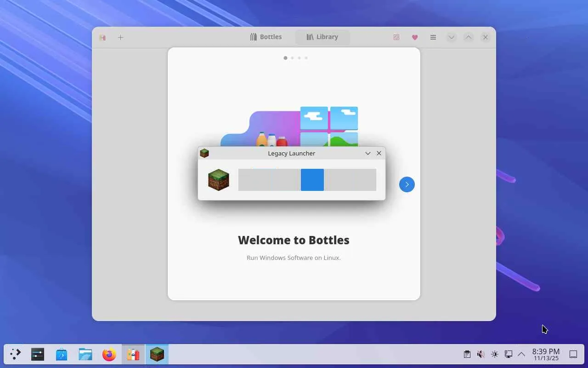Switch to Legacy Launcher via taskbar icon
The height and width of the screenshot is (368, 588).
coord(157,354)
